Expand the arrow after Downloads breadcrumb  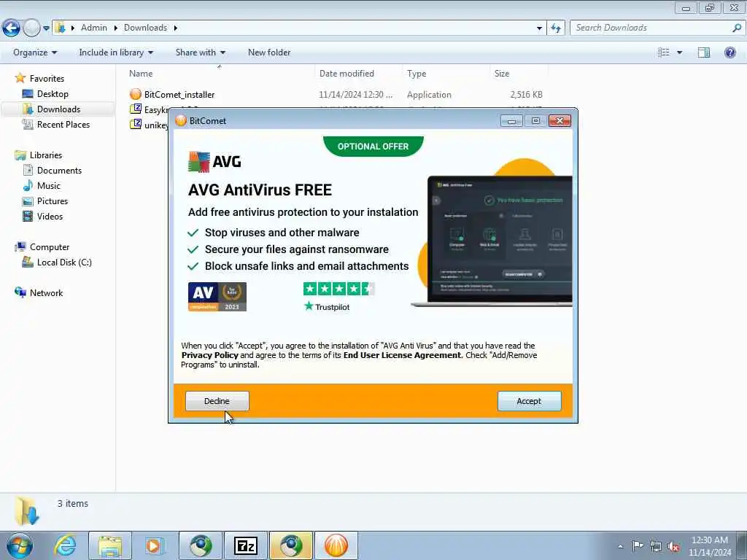(175, 28)
